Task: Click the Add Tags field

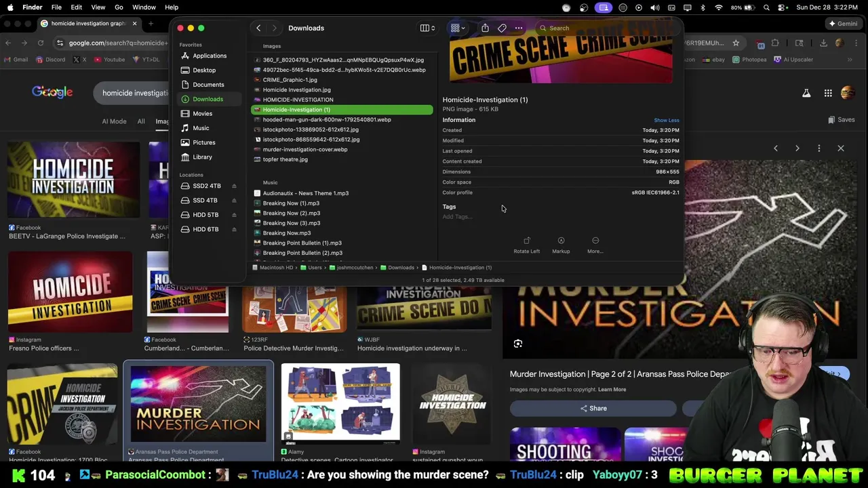Action: click(457, 217)
